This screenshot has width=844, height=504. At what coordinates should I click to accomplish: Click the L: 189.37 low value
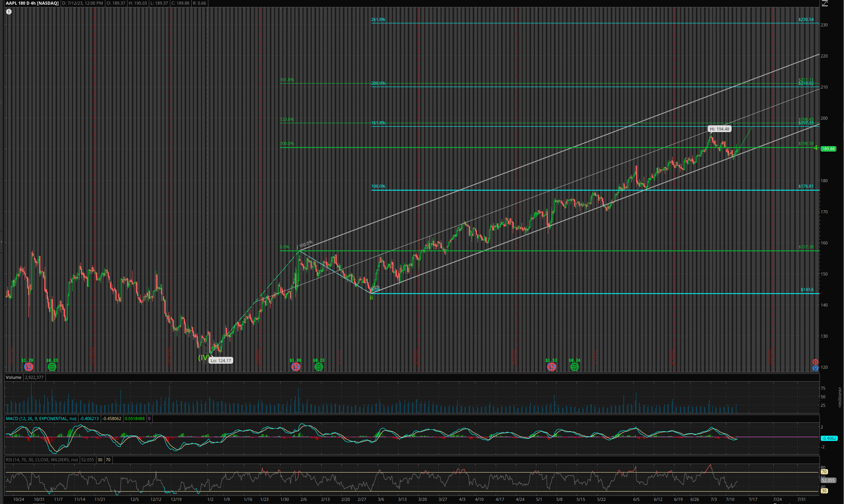159,3
